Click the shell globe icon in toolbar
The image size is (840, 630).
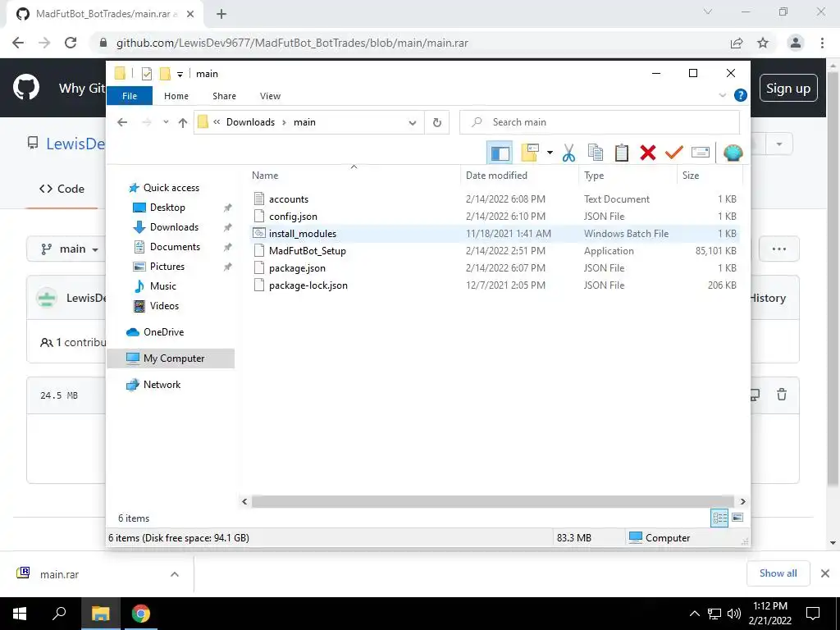(733, 153)
